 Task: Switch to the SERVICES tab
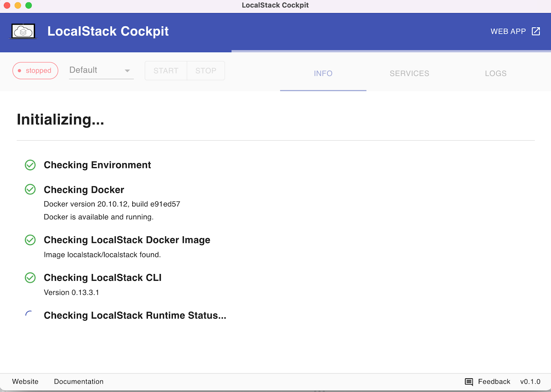point(409,73)
